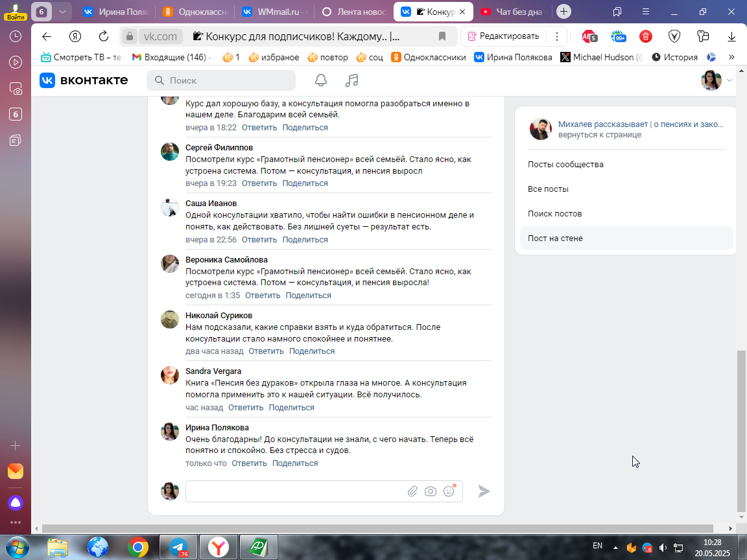This screenshot has height=560, width=747.
Task: Click Поделиться under Ирина Полякова's comment
Action: coord(295,463)
